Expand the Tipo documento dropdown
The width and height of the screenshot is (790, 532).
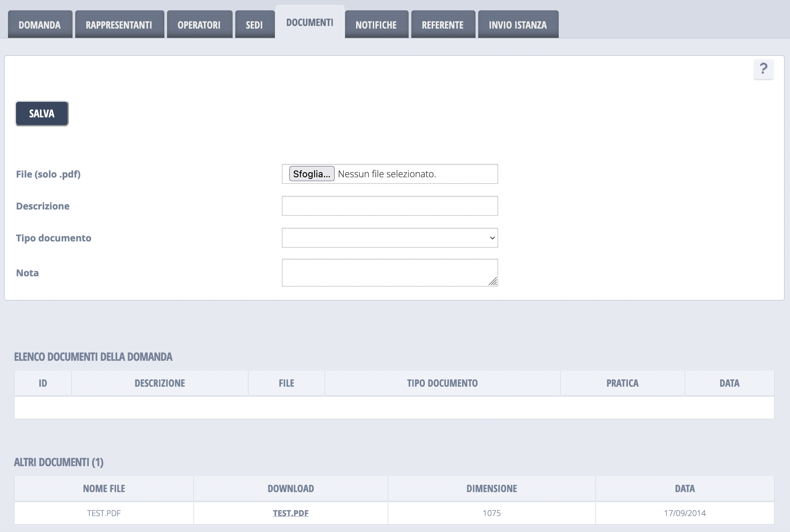(x=390, y=238)
